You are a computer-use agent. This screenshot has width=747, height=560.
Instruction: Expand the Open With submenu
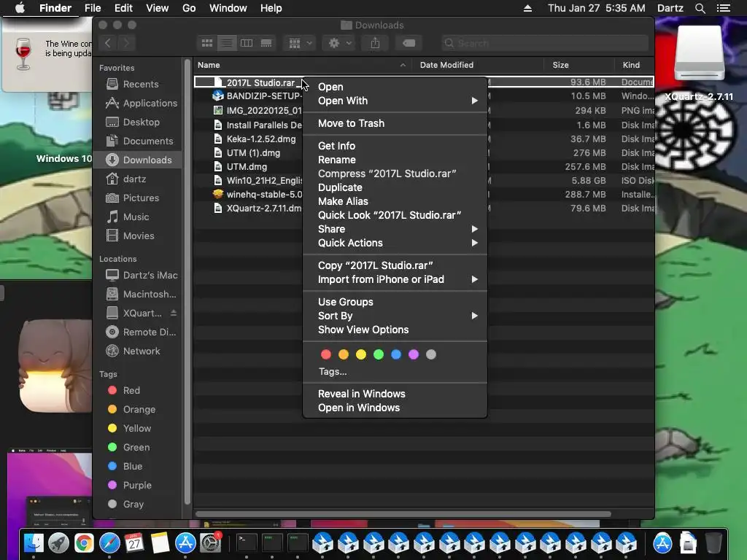[x=395, y=101]
